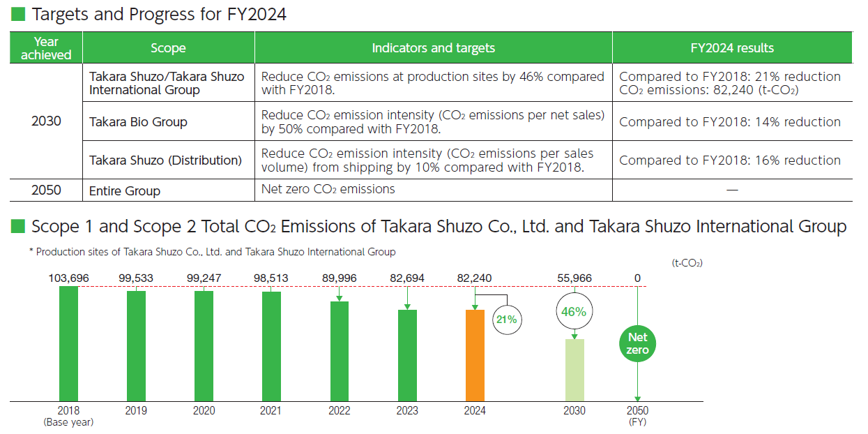
Task: Click the dash result in the Entire Group row
Action: coord(732,190)
